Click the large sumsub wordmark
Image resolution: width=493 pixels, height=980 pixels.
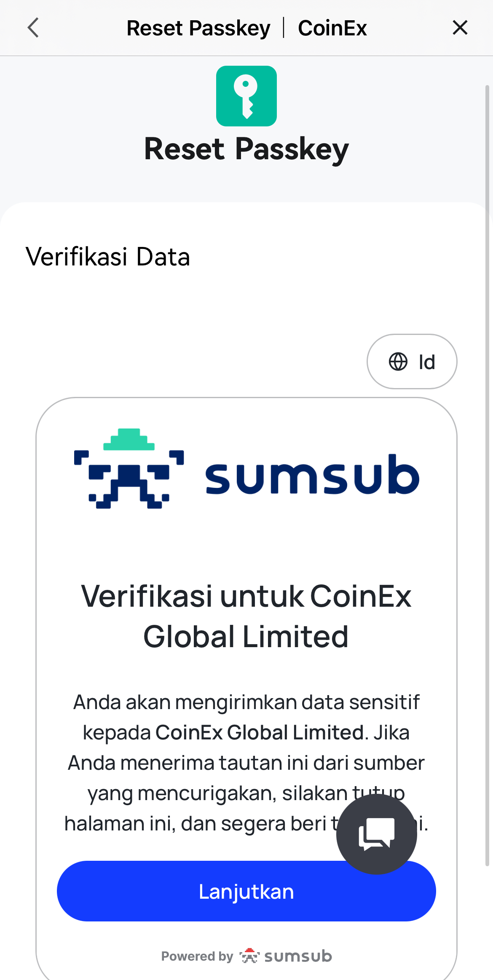(x=312, y=474)
